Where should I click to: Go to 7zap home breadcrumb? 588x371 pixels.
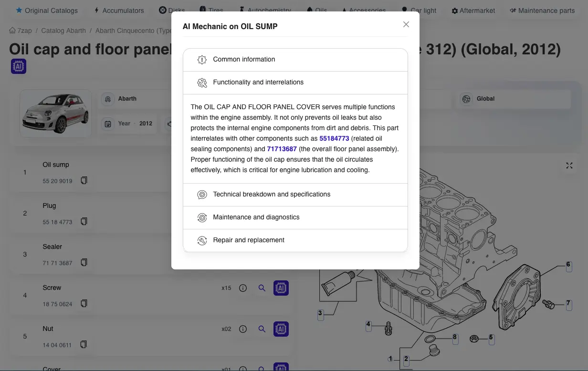[21, 31]
